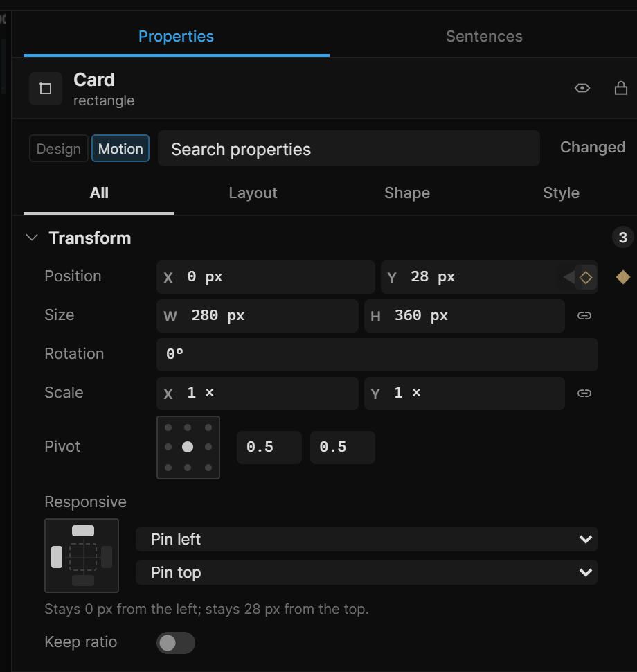Switch to the Sentences tab
The width and height of the screenshot is (637, 672).
coord(484,37)
